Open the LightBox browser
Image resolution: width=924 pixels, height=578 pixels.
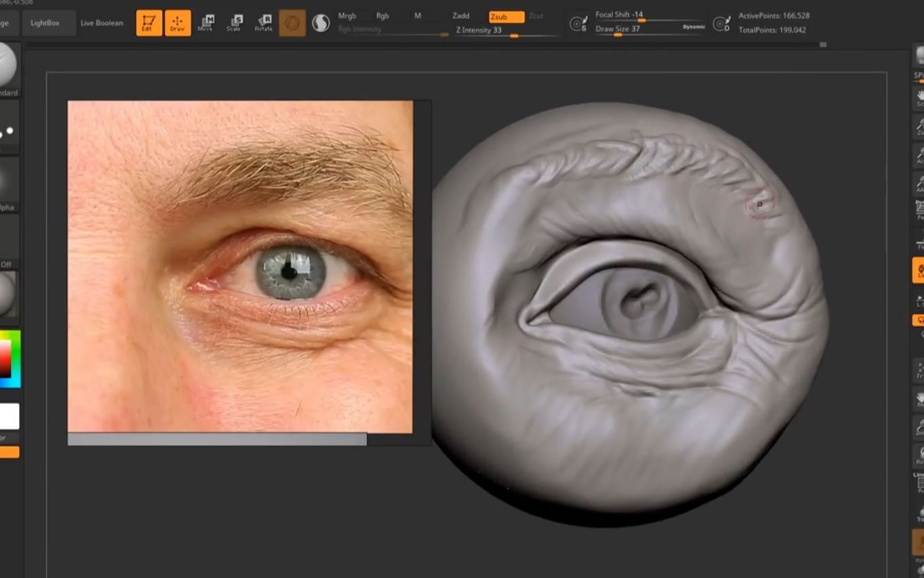click(45, 23)
